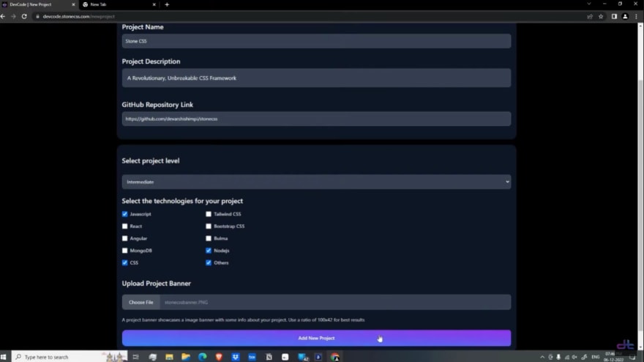The height and width of the screenshot is (362, 644).
Task: Open the Chrome three-dot menu
Action: coord(636,16)
